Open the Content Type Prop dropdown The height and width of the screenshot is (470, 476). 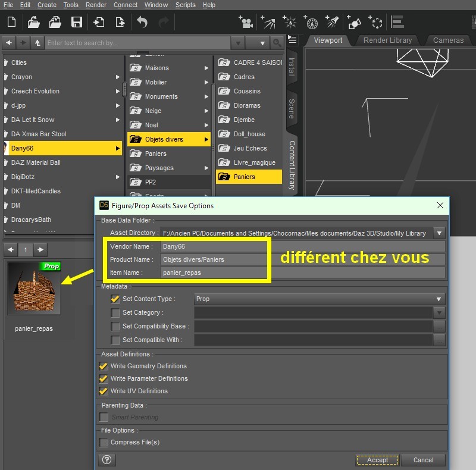439,299
